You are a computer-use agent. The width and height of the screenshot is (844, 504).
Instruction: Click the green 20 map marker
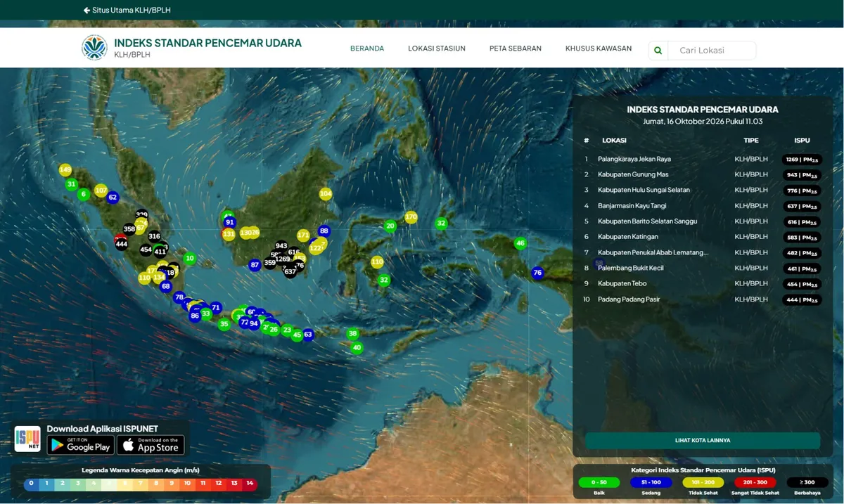point(390,226)
